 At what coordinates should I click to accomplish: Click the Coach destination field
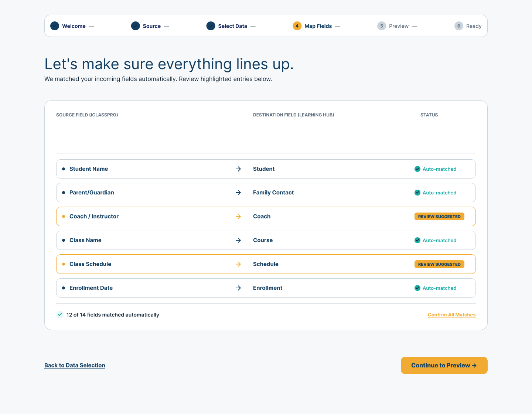(262, 216)
